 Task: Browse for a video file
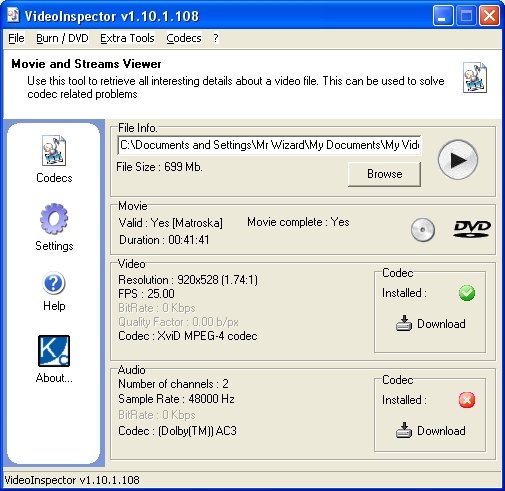[384, 174]
